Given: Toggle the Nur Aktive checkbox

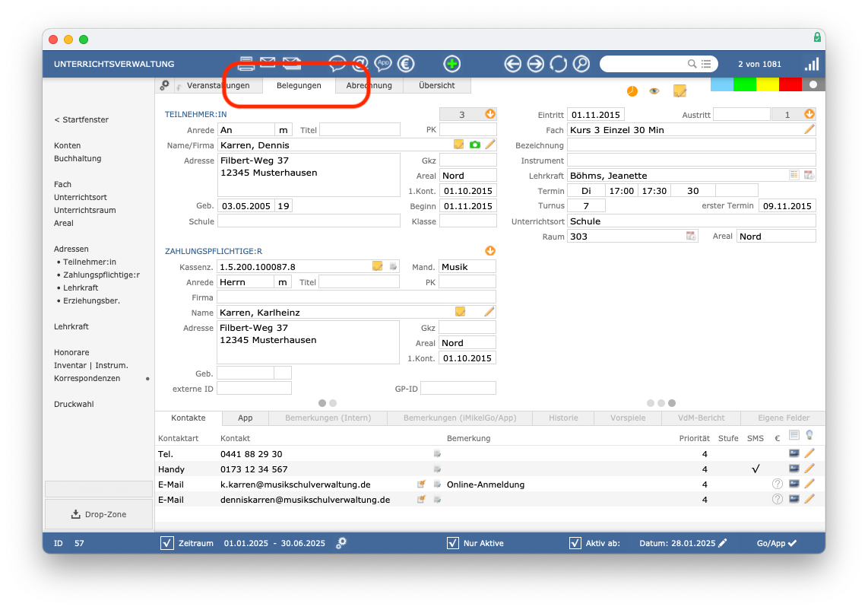Looking at the screenshot, I should pos(453,543).
